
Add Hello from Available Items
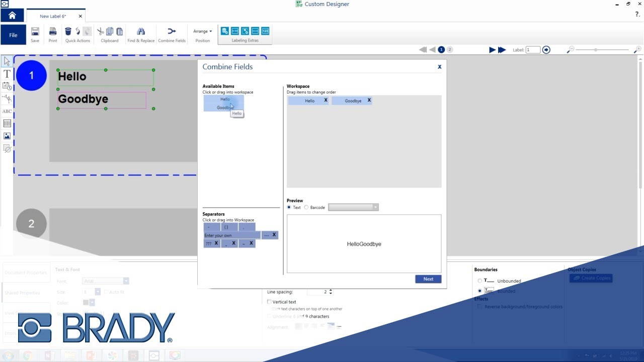pos(224,99)
